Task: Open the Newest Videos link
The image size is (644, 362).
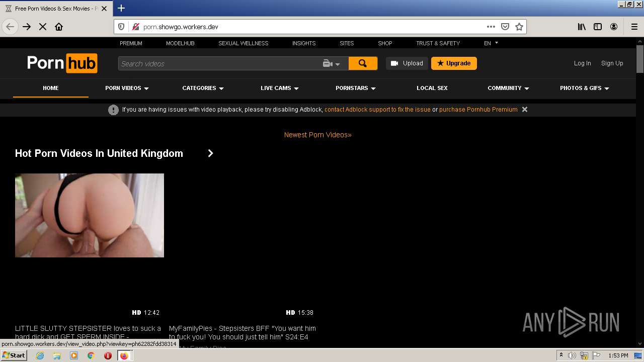Action: [318, 135]
